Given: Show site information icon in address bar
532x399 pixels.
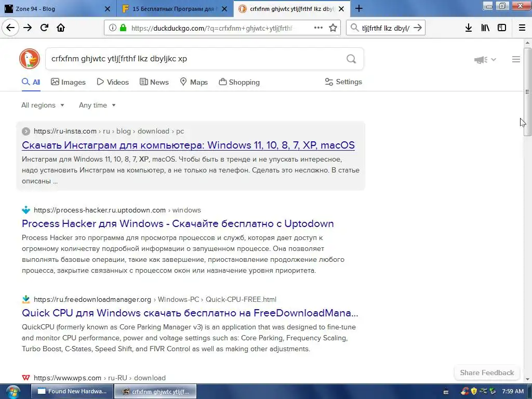Looking at the screenshot, I should point(112,28).
